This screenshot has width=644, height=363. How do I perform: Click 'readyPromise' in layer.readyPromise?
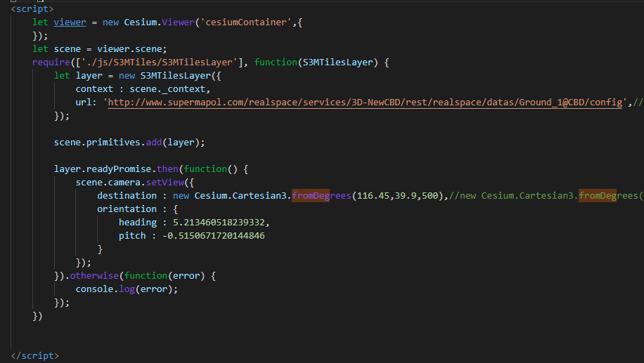[x=119, y=169]
